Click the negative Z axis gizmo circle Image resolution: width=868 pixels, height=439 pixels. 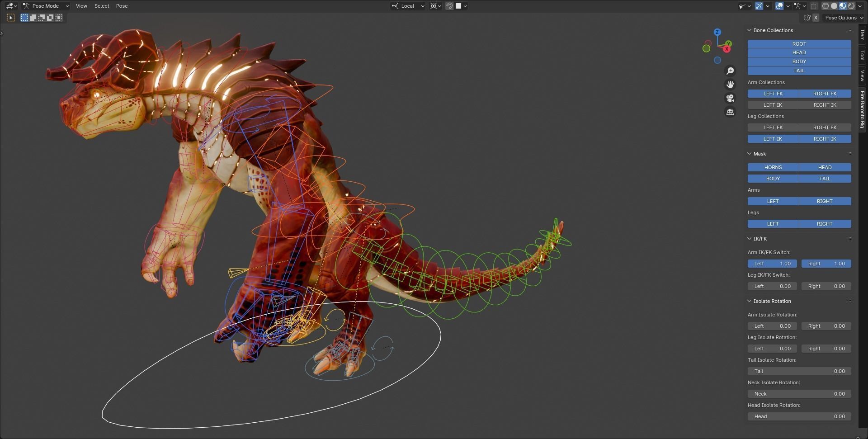717,60
